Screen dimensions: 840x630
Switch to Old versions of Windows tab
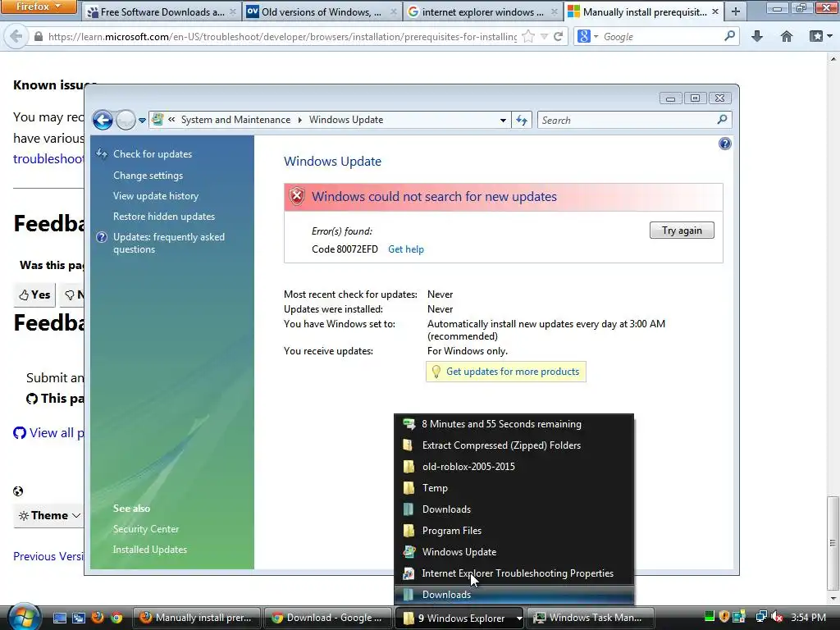(x=322, y=11)
